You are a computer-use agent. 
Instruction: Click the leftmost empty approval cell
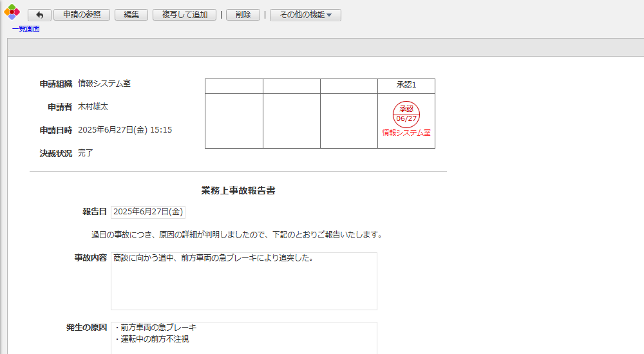234,121
